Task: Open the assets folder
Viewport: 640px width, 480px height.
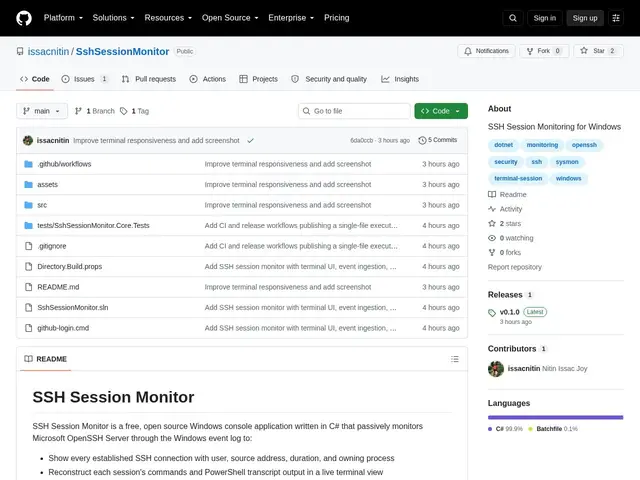Action: [47, 184]
